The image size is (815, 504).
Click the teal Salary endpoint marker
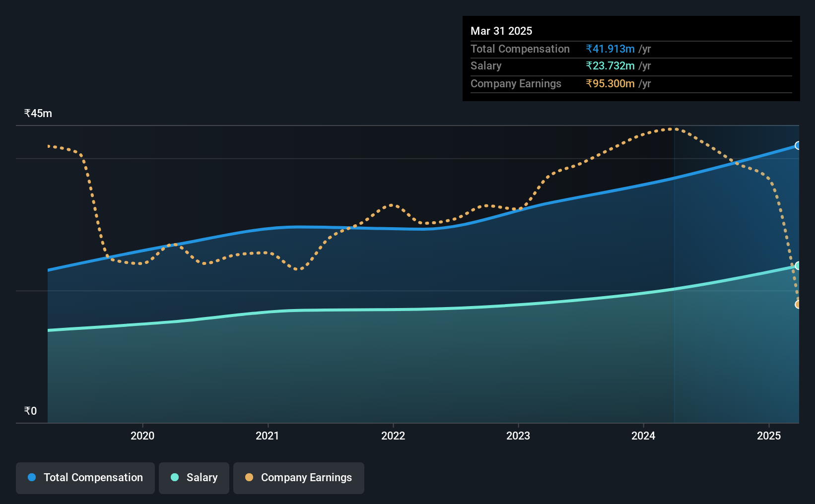798,266
